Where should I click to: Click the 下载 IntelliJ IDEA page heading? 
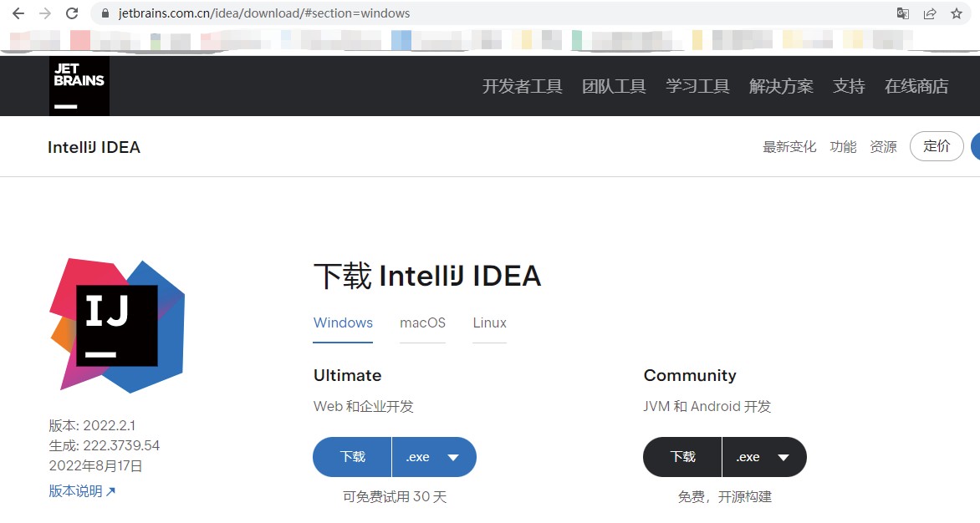click(x=427, y=276)
